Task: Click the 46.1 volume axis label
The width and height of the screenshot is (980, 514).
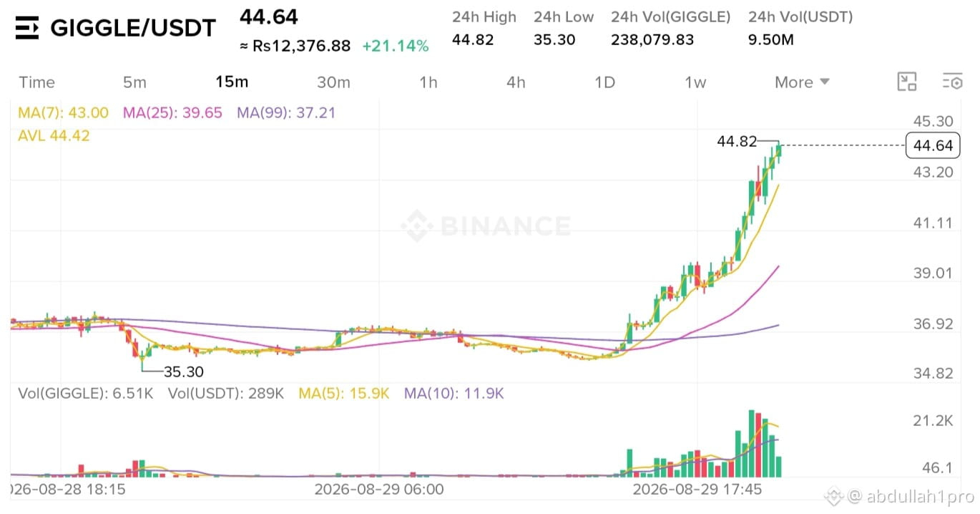Action: pyautogui.click(x=936, y=467)
